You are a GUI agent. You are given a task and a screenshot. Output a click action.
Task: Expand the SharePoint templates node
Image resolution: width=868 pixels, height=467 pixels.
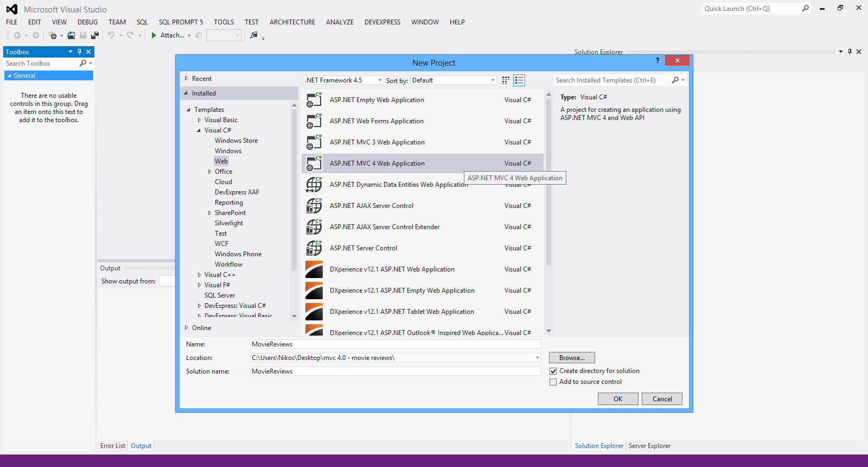(209, 213)
